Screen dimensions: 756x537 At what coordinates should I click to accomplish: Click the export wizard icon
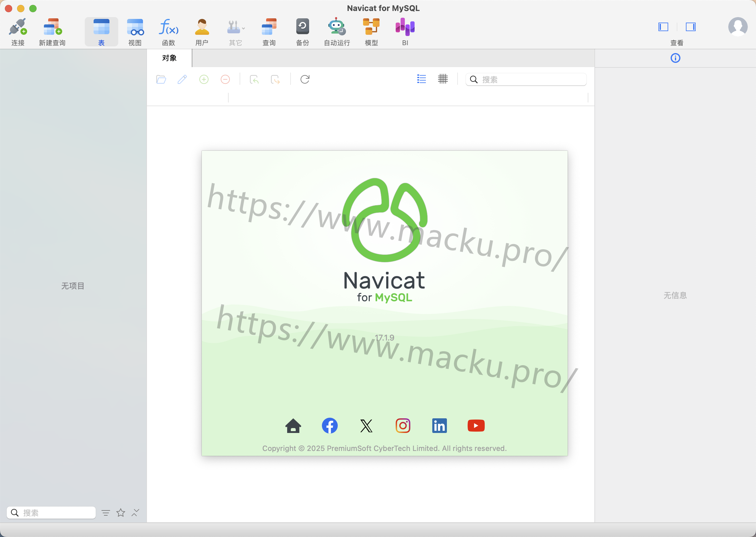tap(275, 79)
